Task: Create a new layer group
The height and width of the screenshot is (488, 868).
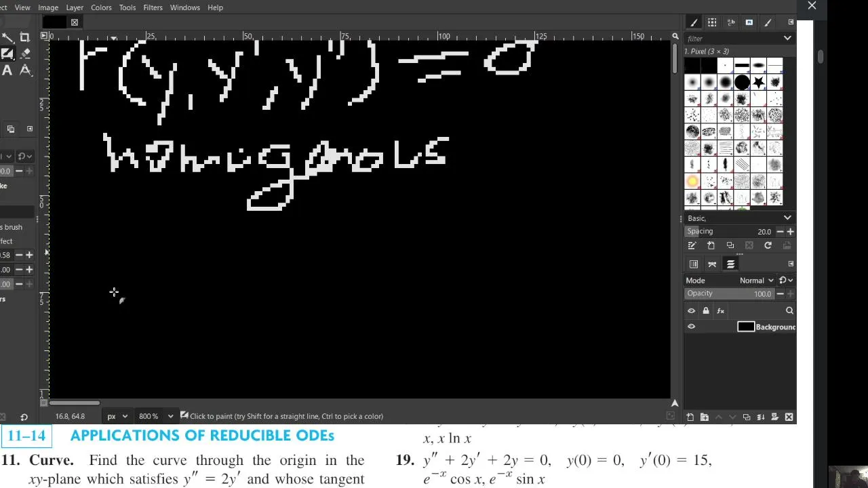Action: (704, 417)
